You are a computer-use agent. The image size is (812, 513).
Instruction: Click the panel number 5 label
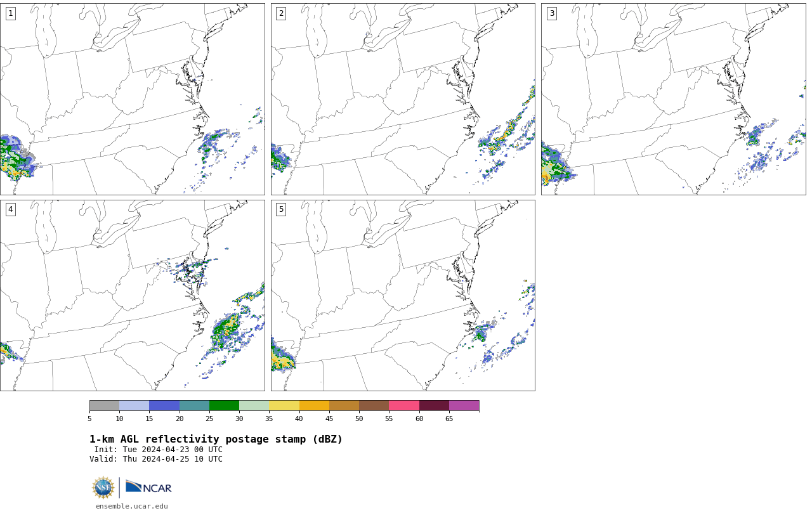tap(281, 209)
